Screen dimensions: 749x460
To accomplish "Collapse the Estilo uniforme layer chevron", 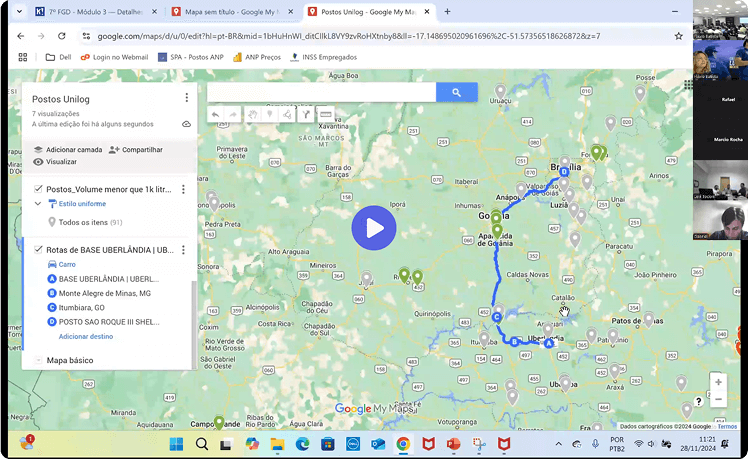I will point(38,203).
